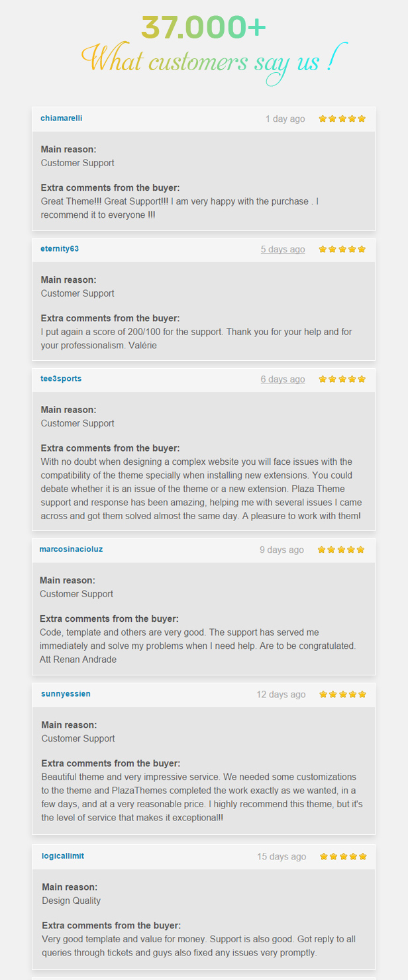Image resolution: width=408 pixels, height=980 pixels.
Task: Click tee3sports' five-star rating icons
Action: tap(342, 379)
